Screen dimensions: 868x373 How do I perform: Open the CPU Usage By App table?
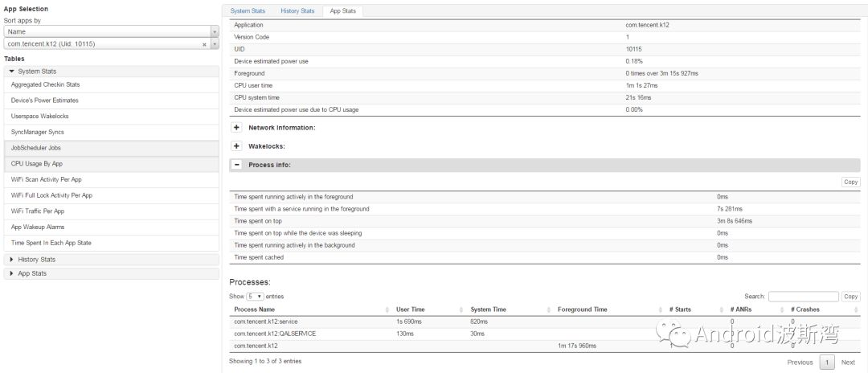pos(37,163)
